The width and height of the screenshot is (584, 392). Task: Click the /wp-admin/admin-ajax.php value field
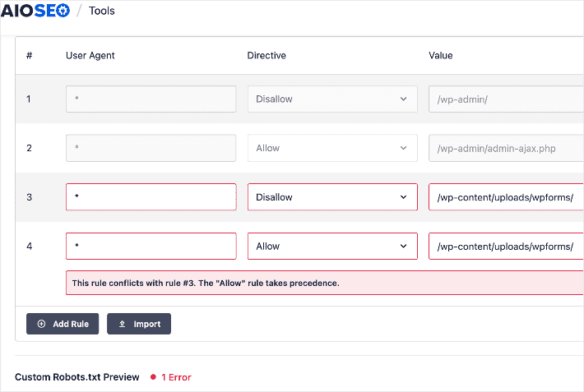(506, 148)
